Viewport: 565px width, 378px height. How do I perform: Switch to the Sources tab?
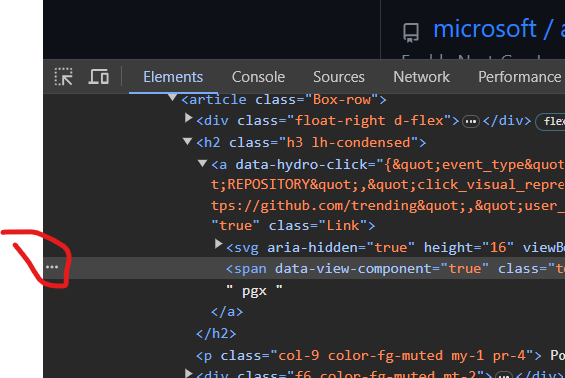pyautogui.click(x=339, y=77)
